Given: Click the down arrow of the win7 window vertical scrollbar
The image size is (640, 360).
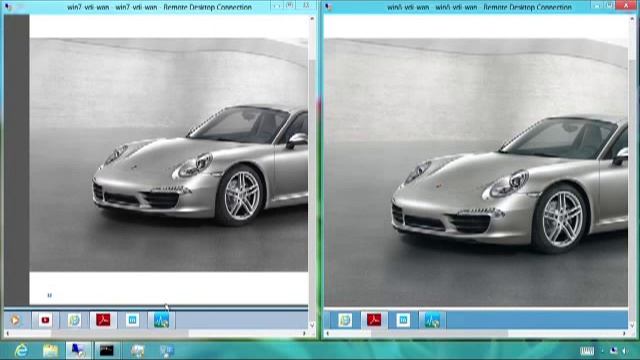Looking at the screenshot, I should [312, 325].
